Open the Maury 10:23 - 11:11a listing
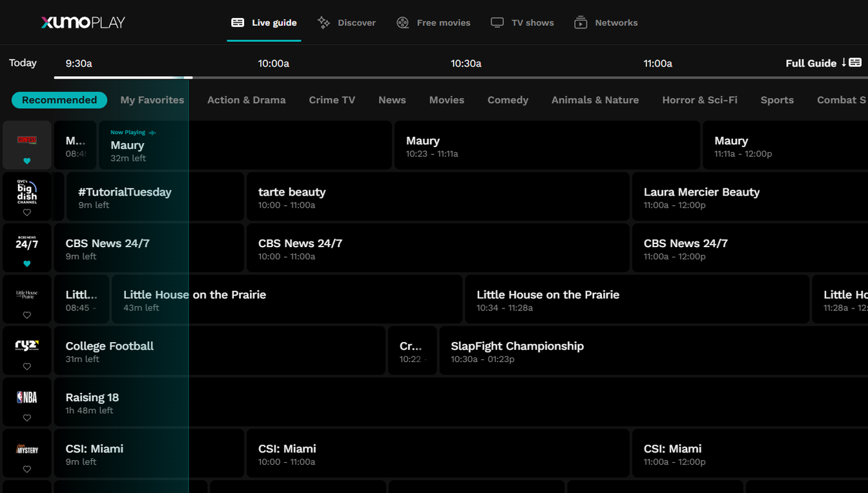The width and height of the screenshot is (868, 493). (x=547, y=145)
